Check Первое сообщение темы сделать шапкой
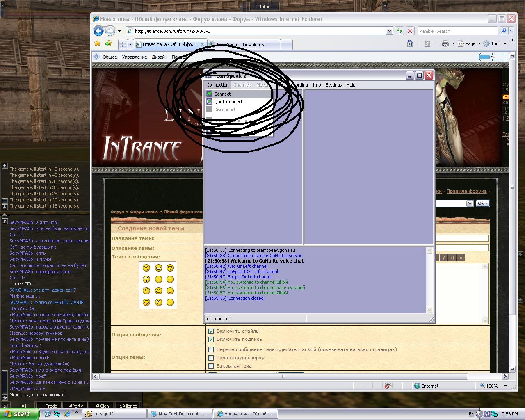This screenshot has width=525, height=420. [211, 349]
